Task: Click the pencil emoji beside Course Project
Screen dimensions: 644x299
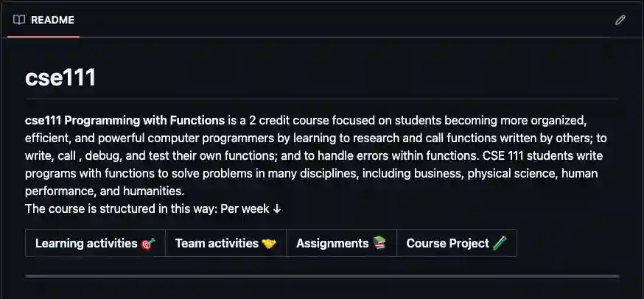Action: [500, 243]
